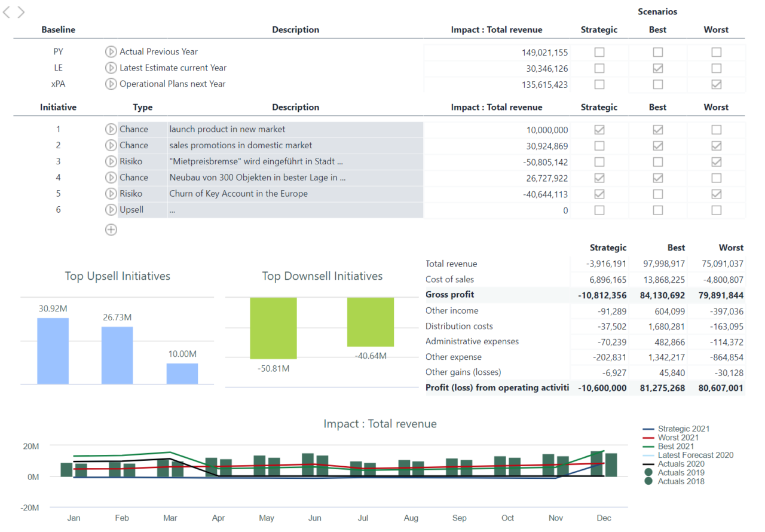Add new initiative with plus icon
The width and height of the screenshot is (765, 532).
tap(111, 230)
